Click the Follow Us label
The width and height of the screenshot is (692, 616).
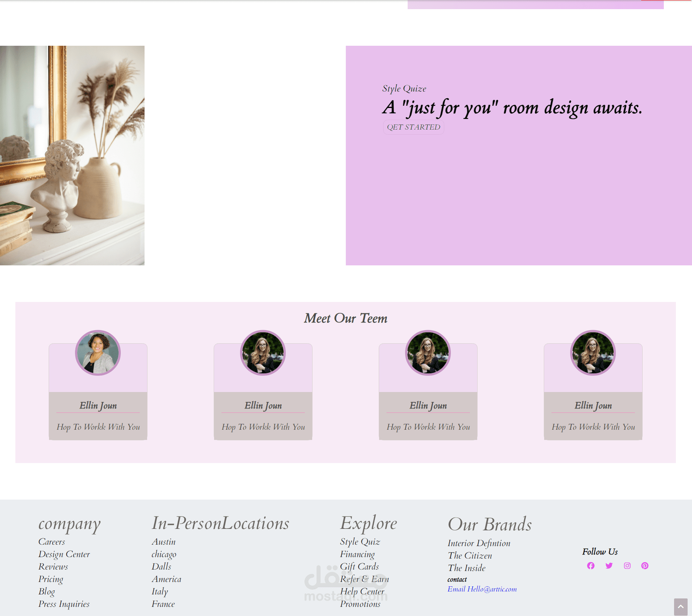coord(600,552)
